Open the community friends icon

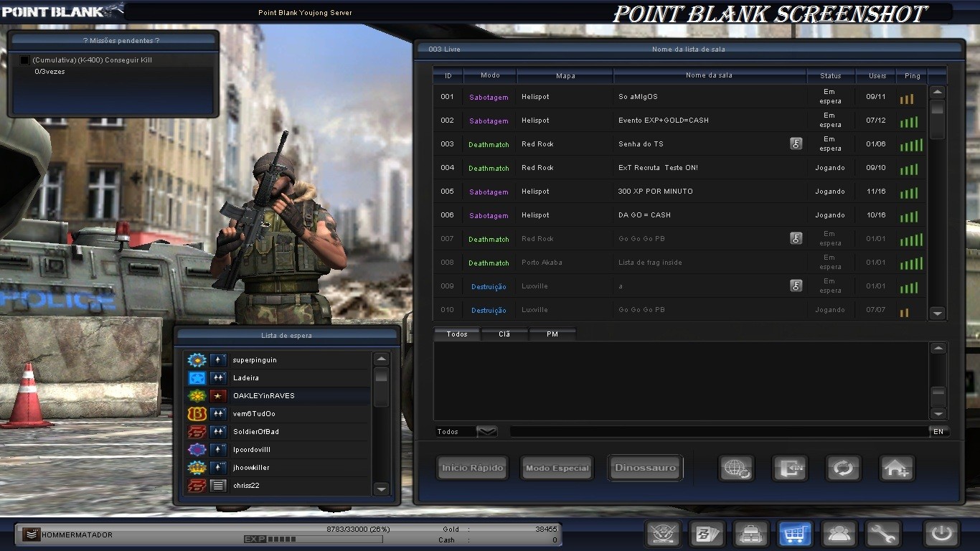point(839,534)
